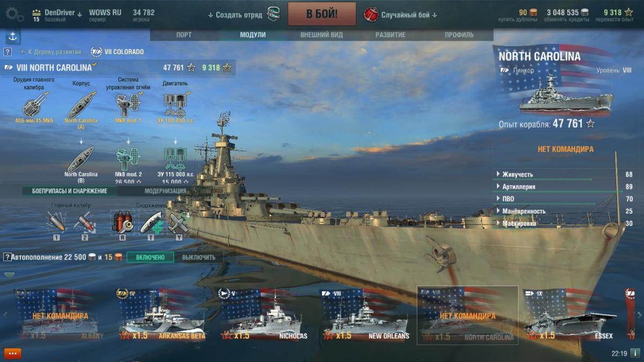Click the anchor port icon
Image resolution: width=644 pixels, height=362 pixels.
[13, 37]
